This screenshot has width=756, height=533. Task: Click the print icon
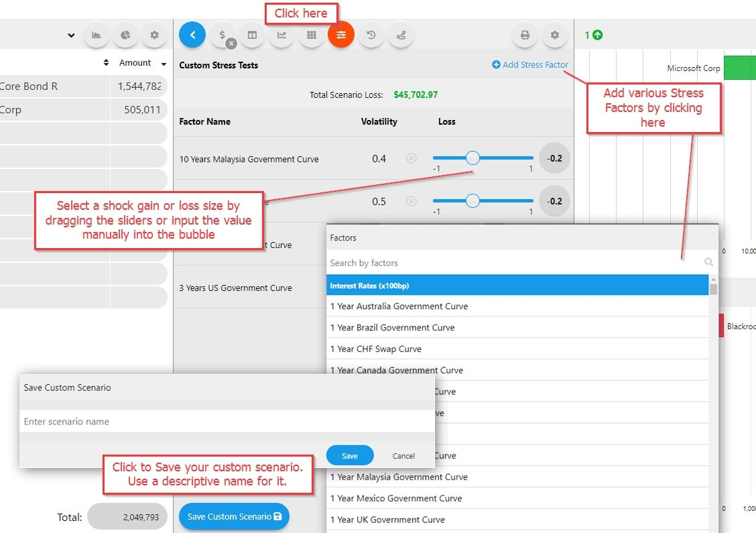click(x=525, y=35)
